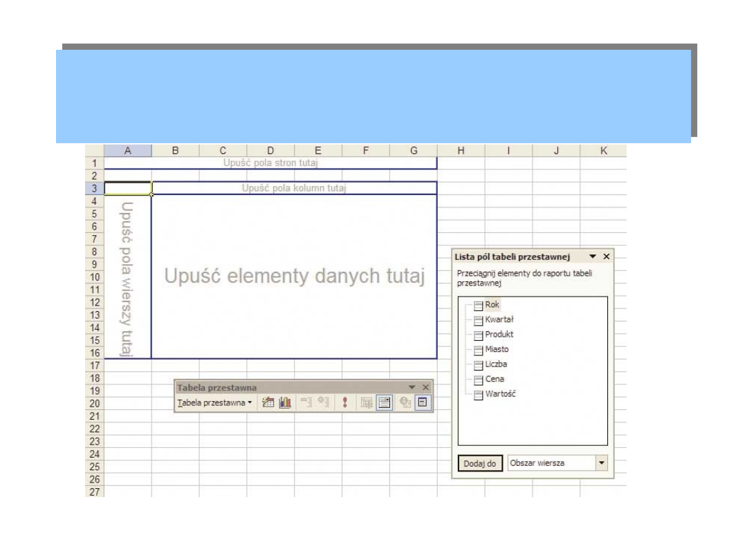Click the red Refresh Data exclamation icon
The height and width of the screenshot is (560, 747).
(x=344, y=402)
